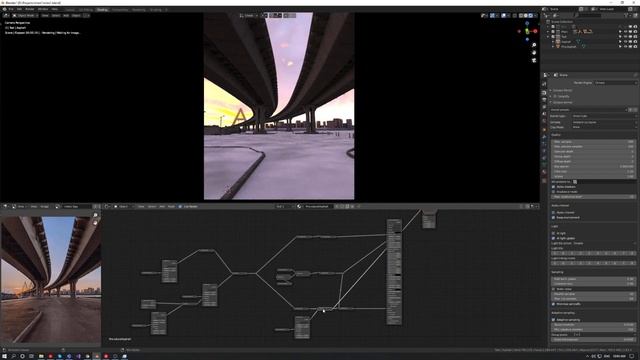Click the Noise threshold value field

coord(593,324)
